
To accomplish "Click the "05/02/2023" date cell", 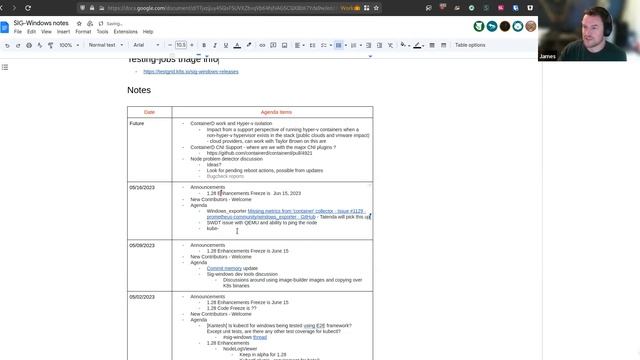I will (149, 326).
